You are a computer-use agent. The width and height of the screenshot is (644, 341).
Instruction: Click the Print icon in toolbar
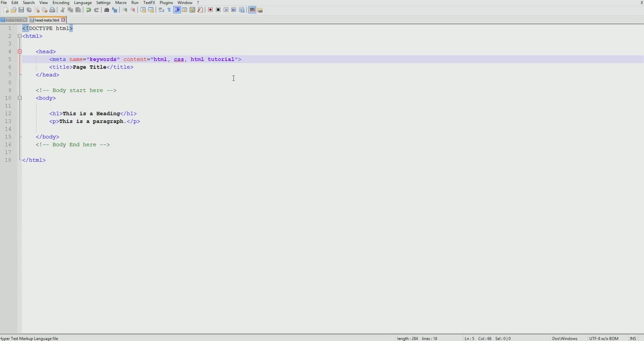[x=52, y=10]
